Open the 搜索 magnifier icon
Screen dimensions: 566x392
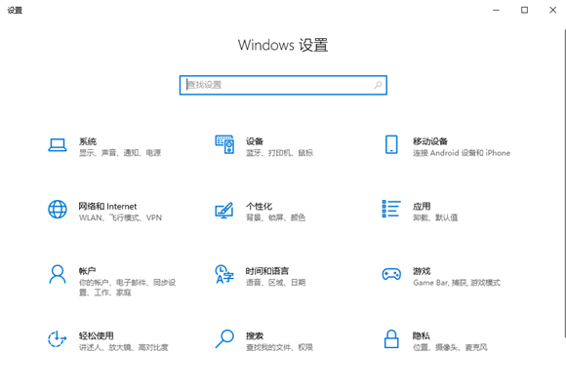tap(224, 339)
